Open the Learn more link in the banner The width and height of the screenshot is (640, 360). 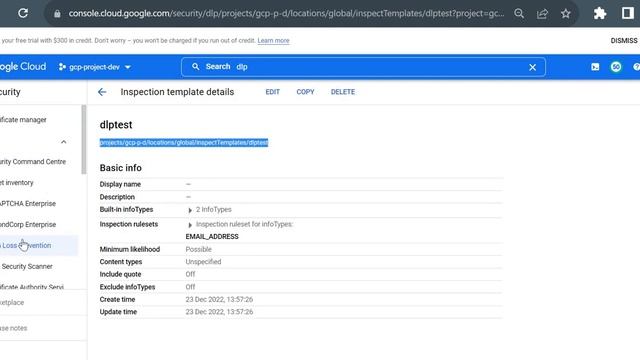pyautogui.click(x=273, y=40)
